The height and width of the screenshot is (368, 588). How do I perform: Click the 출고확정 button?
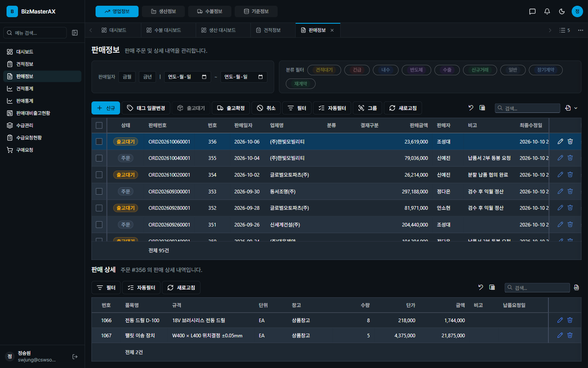point(231,108)
